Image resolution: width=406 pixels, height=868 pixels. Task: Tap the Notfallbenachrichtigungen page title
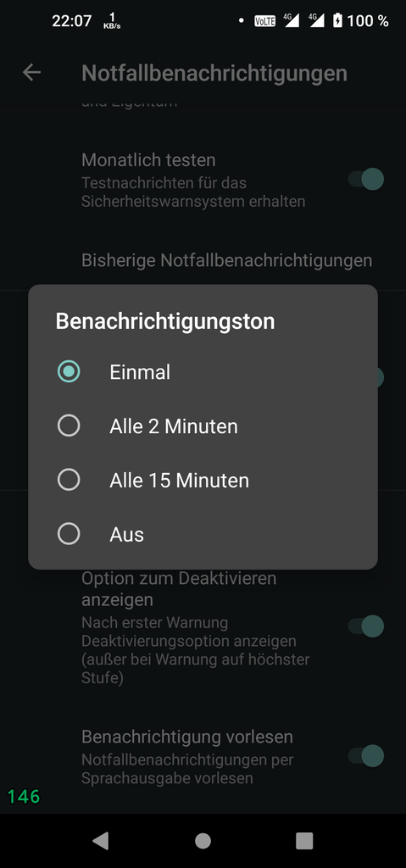[x=214, y=73]
